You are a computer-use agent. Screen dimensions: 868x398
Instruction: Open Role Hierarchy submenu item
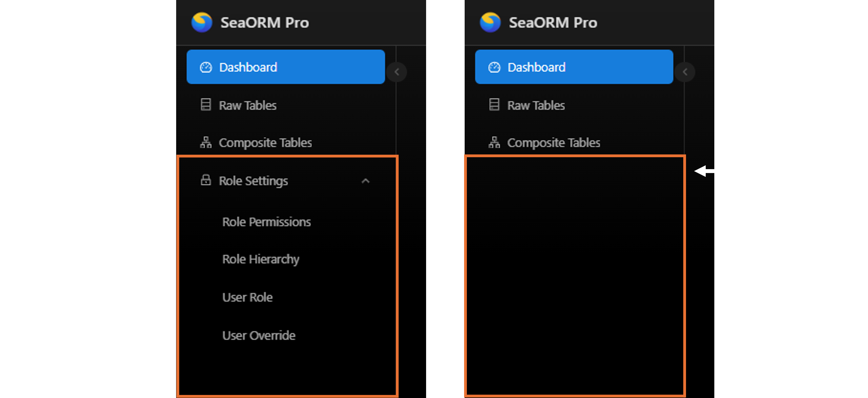click(260, 259)
